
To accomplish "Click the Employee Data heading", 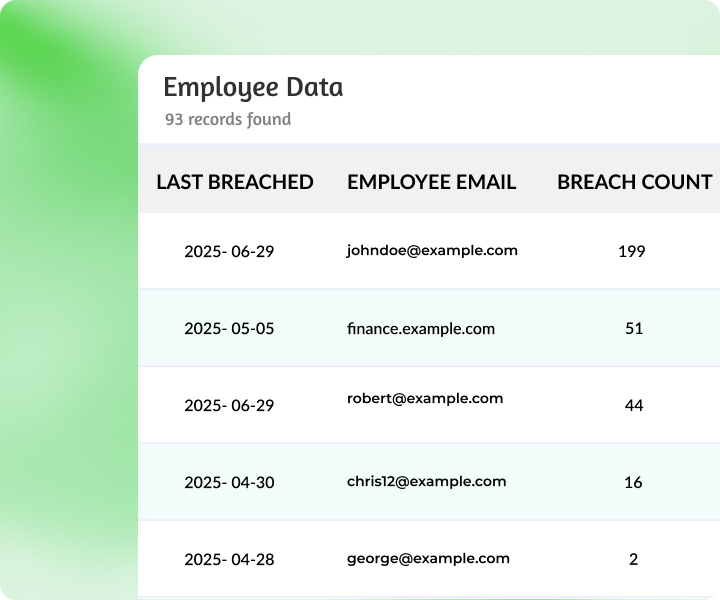I will 253,87.
